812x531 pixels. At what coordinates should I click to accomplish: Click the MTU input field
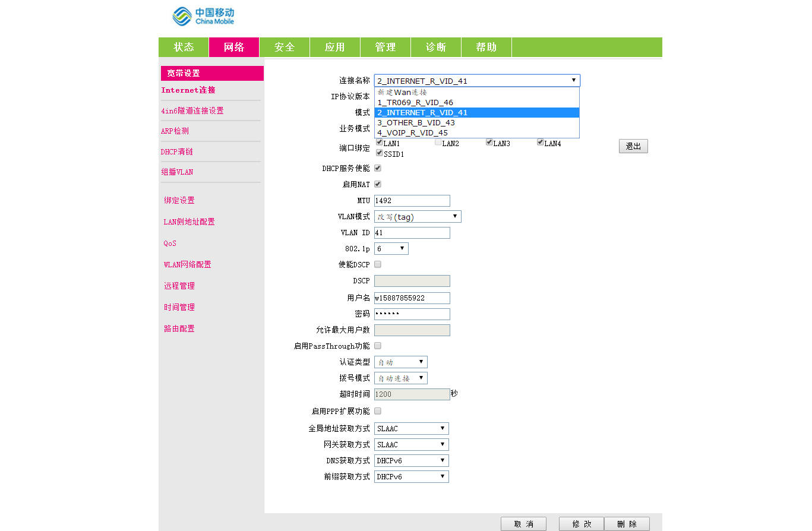coord(412,201)
